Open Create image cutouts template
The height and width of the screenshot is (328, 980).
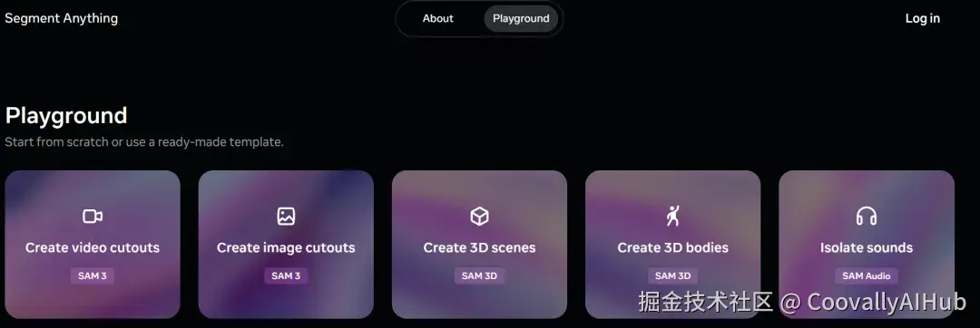coord(286,245)
